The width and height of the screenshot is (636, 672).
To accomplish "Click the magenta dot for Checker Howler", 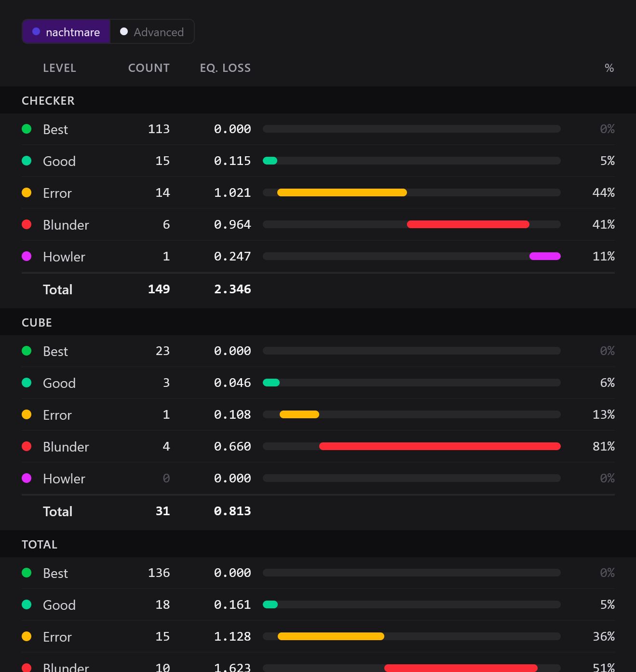I will click(x=27, y=256).
